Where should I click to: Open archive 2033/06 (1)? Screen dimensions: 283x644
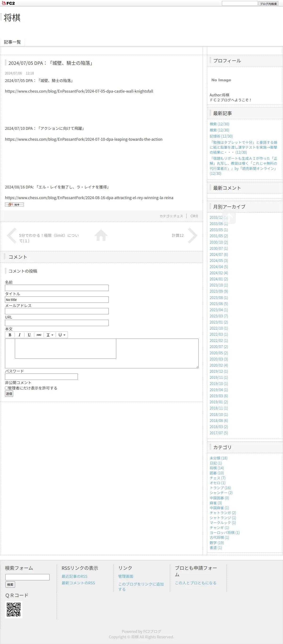pos(219,223)
